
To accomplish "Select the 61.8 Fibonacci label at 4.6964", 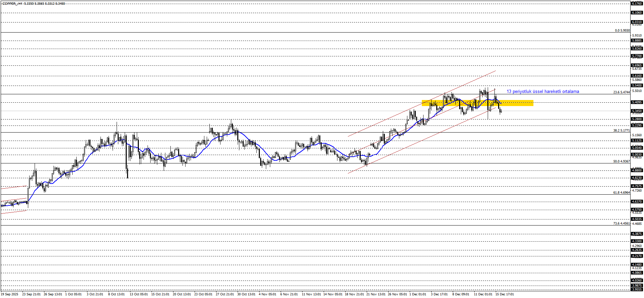I will pos(621,192).
